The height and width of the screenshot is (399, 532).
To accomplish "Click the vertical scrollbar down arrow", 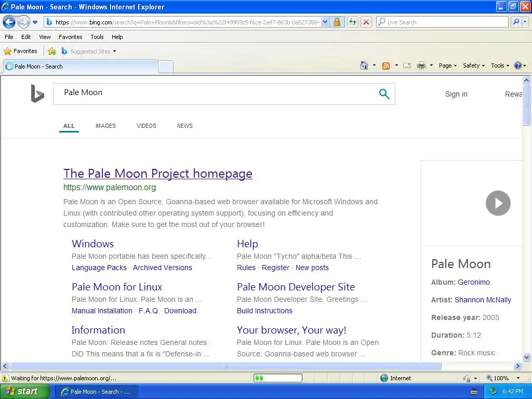I will click(x=526, y=357).
